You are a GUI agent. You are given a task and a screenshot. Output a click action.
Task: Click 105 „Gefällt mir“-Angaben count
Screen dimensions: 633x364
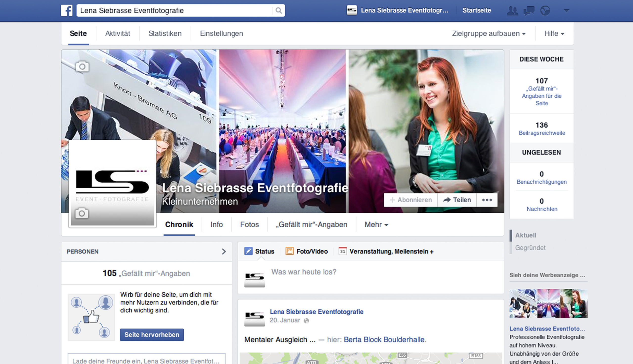click(146, 273)
